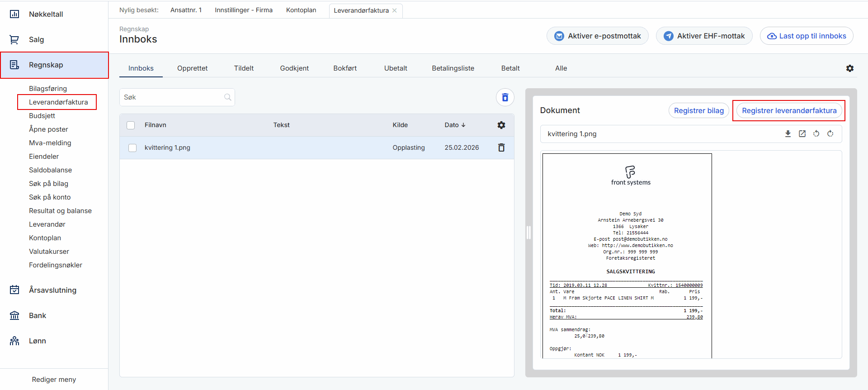Open document in new window icon
Image resolution: width=868 pixels, height=390 pixels.
click(x=802, y=134)
